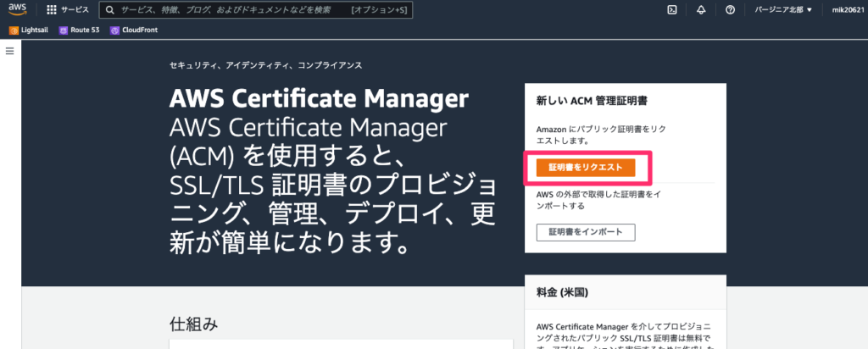Image resolution: width=868 pixels, height=349 pixels.
Task: Click the Lightsail bookmark label
Action: click(35, 30)
